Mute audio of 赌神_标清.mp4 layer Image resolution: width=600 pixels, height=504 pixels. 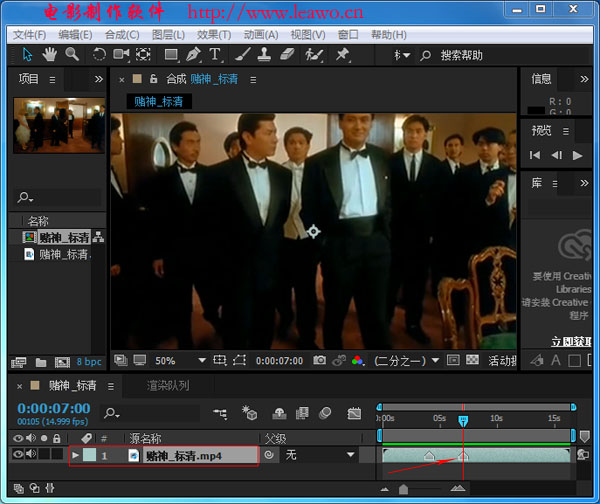tap(31, 454)
